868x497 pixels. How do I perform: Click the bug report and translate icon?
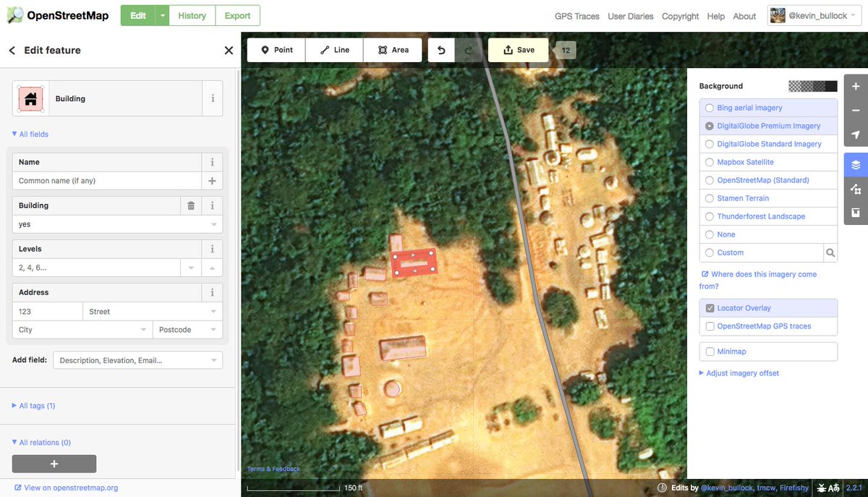[x=829, y=488]
